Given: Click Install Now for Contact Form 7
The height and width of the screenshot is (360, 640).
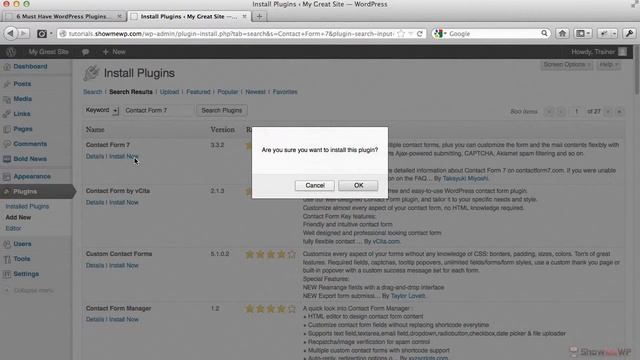Looking at the screenshot, I should click(x=124, y=156).
